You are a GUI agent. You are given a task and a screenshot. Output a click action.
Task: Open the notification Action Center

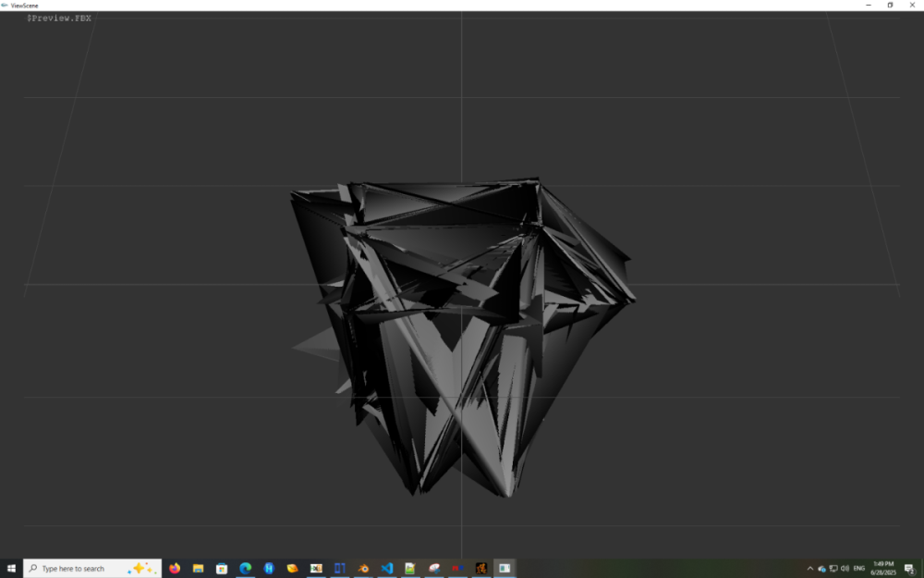click(909, 568)
